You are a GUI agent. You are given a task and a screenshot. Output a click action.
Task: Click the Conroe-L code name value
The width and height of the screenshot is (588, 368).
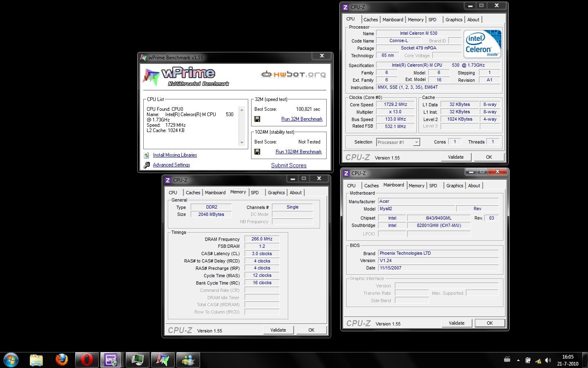click(399, 40)
